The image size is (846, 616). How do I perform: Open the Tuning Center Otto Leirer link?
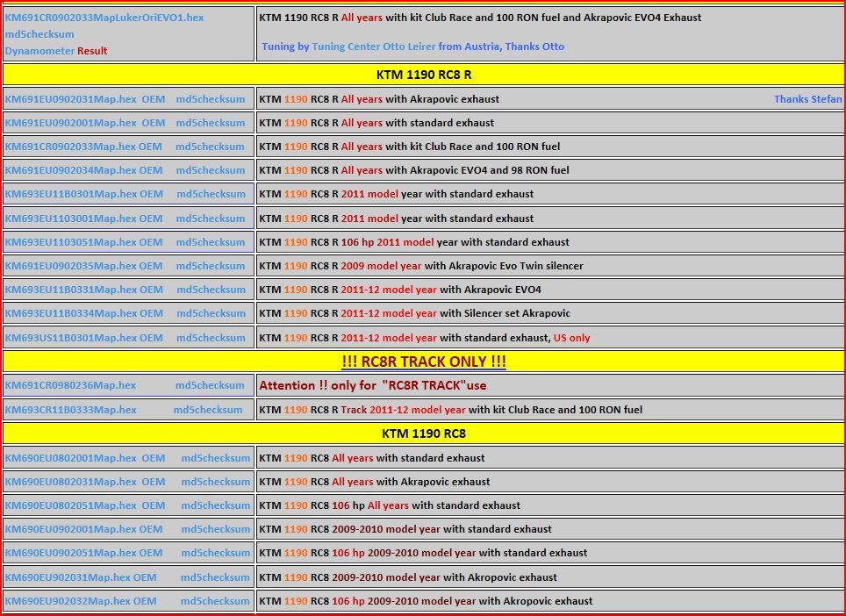374,47
